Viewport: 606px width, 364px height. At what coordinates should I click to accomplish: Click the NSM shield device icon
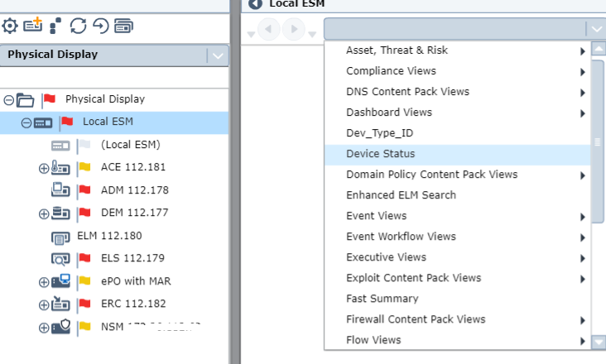[x=60, y=327]
